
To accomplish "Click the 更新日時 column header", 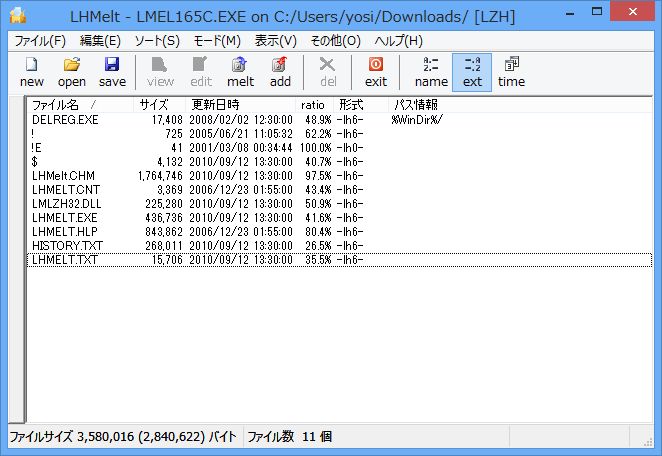I will [240, 105].
